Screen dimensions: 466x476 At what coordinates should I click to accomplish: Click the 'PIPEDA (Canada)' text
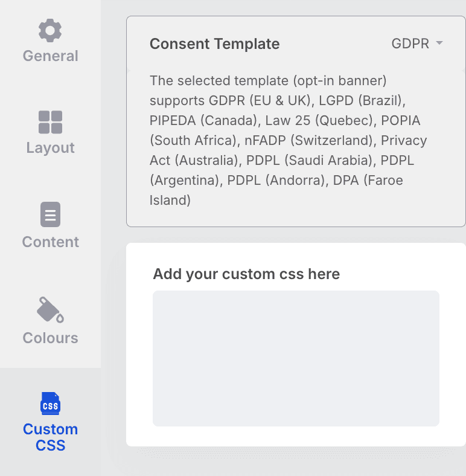point(203,121)
